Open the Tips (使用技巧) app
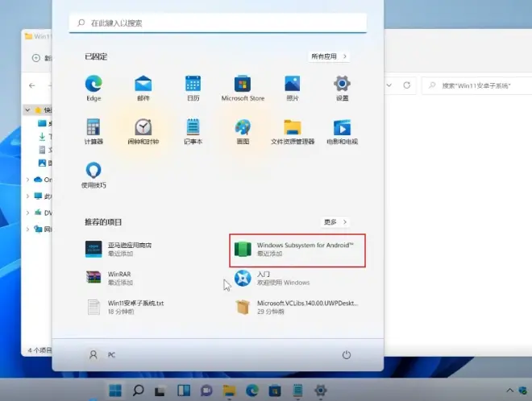This screenshot has height=401, width=532. tap(94, 175)
